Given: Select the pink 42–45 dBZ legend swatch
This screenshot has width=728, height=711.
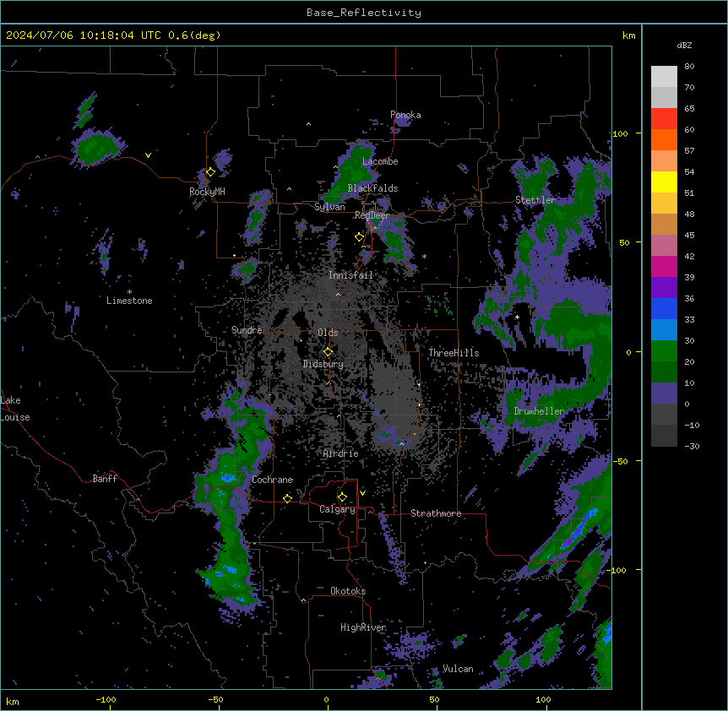Looking at the screenshot, I should click(664, 246).
